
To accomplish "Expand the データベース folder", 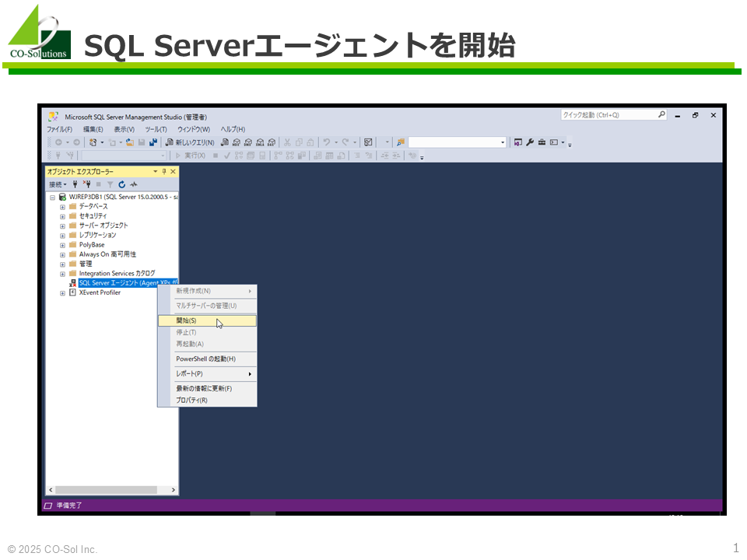I will tap(62, 207).
